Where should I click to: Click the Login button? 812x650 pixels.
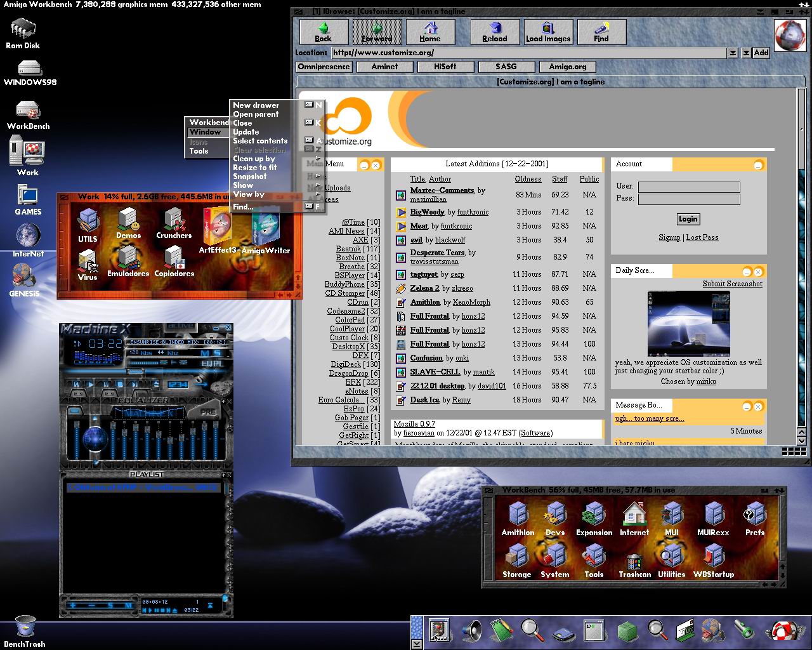pos(688,219)
